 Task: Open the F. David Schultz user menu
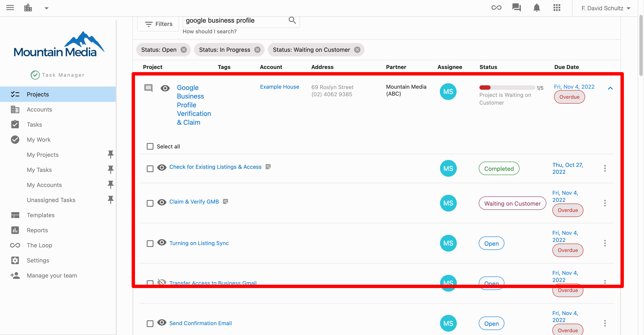(x=606, y=8)
